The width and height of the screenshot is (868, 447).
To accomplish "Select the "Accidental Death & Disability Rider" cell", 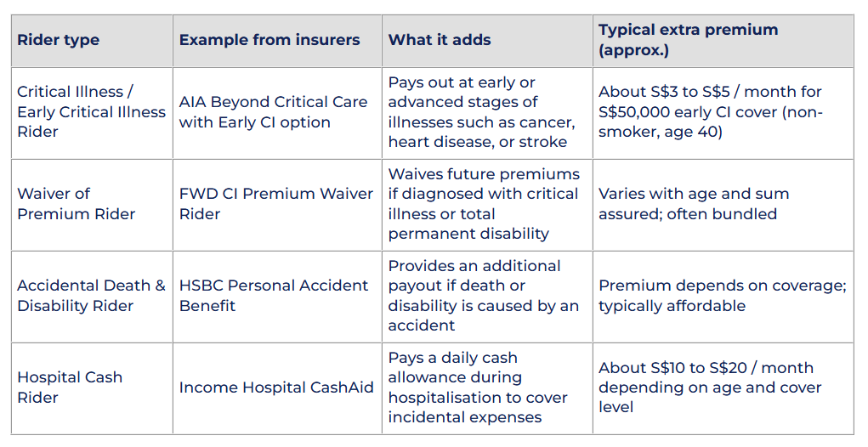I will (91, 296).
